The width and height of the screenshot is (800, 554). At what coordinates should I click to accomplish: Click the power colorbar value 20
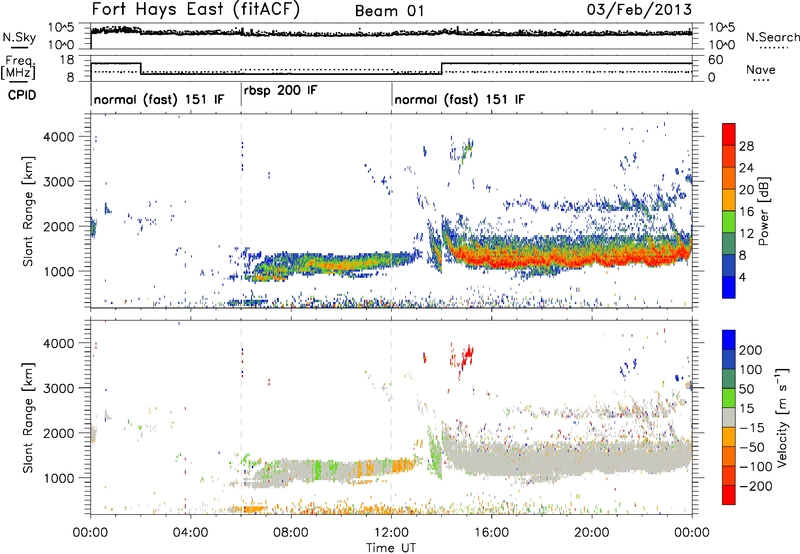click(746, 190)
